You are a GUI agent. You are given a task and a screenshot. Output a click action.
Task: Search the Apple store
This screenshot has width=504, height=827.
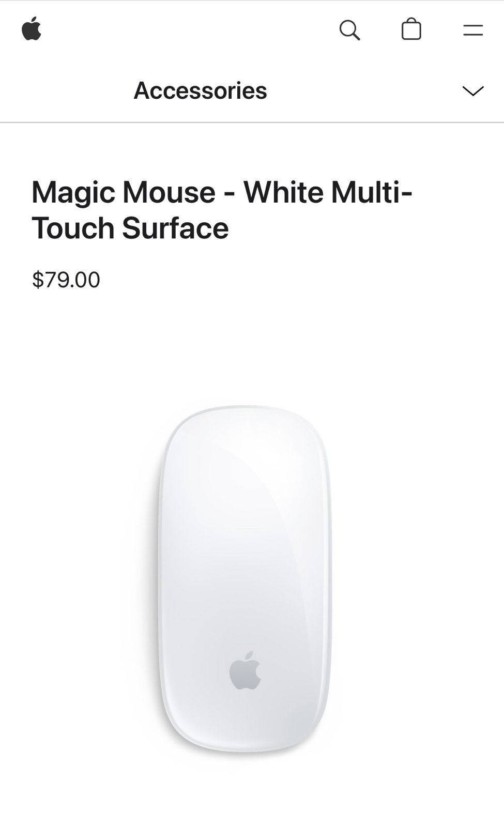click(x=349, y=30)
